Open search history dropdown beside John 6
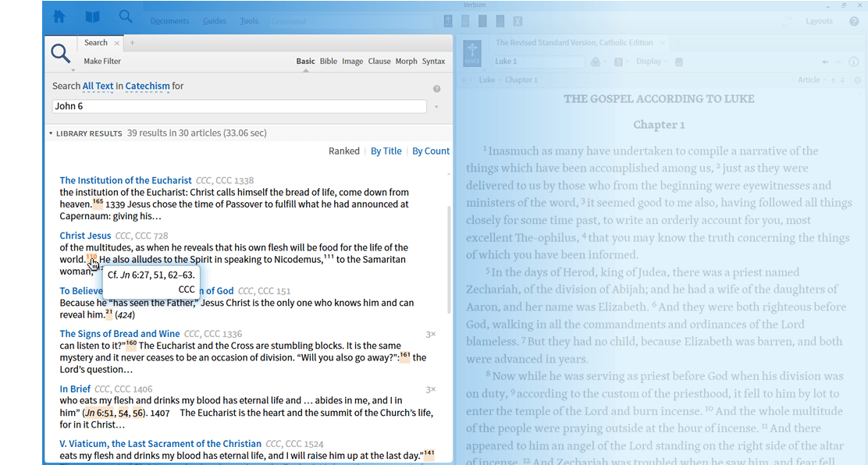The width and height of the screenshot is (868, 465). click(437, 107)
